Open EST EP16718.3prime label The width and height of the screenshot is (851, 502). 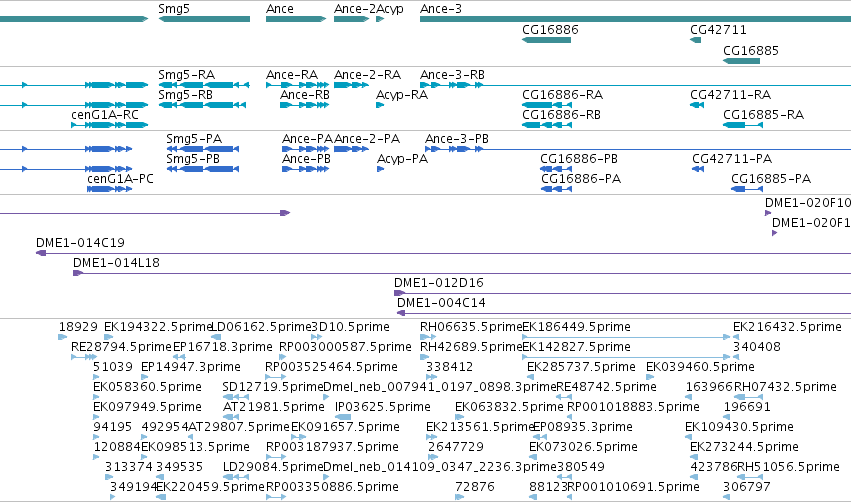(223, 346)
